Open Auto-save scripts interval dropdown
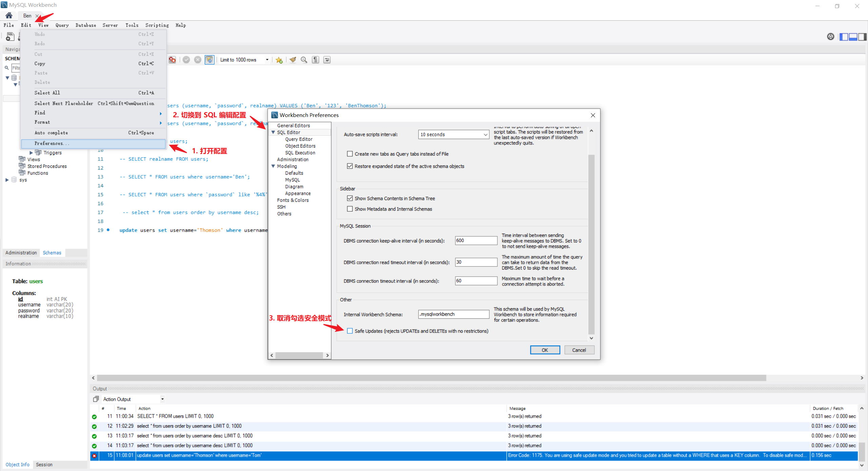The width and height of the screenshot is (868, 471). (454, 135)
